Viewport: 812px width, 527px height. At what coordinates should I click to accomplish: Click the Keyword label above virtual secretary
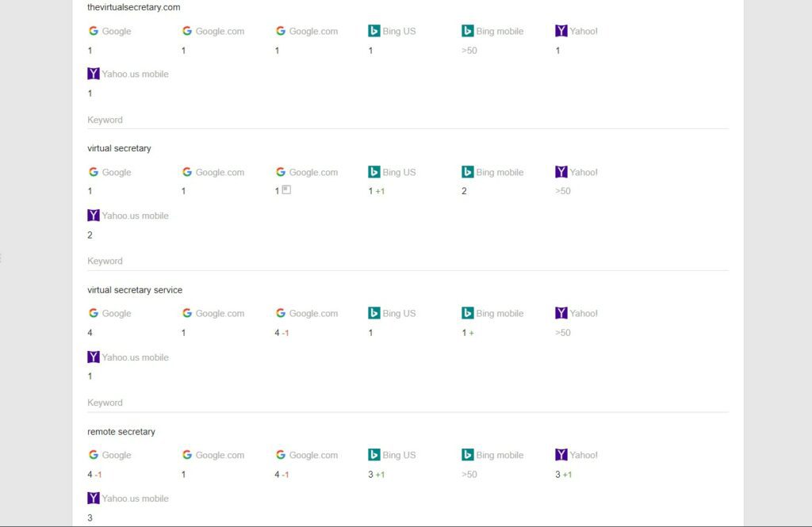coord(105,120)
